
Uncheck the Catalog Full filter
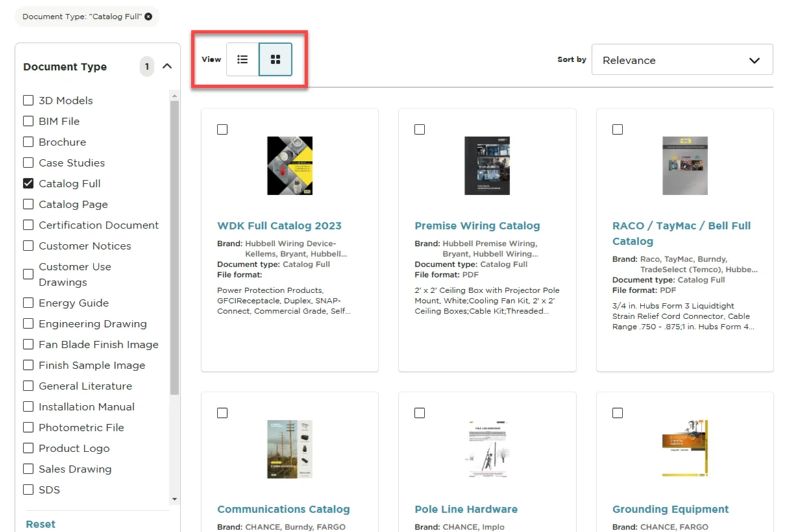coord(29,183)
